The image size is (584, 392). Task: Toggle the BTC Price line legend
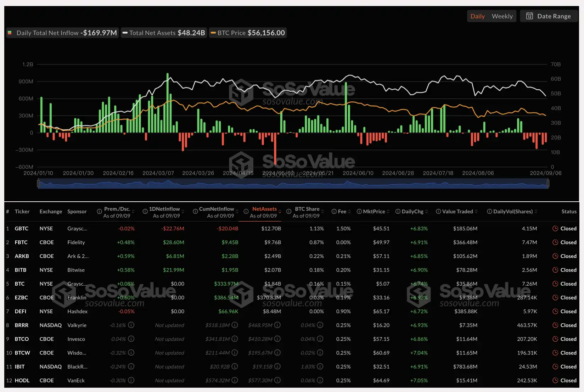247,33
